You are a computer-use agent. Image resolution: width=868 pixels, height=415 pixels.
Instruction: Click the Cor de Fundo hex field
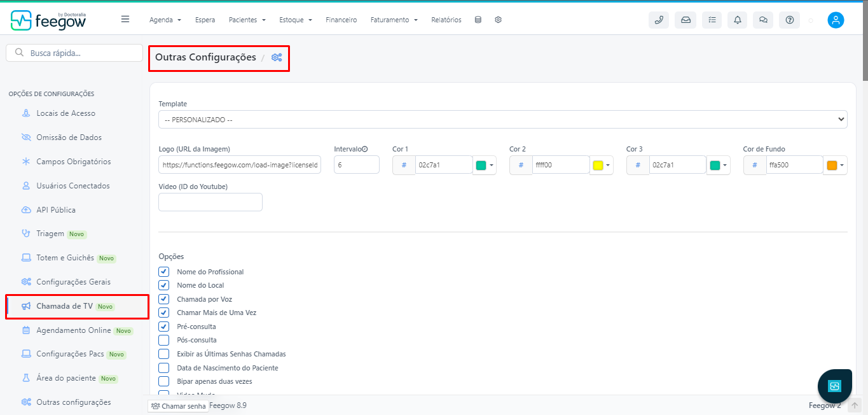pyautogui.click(x=795, y=165)
